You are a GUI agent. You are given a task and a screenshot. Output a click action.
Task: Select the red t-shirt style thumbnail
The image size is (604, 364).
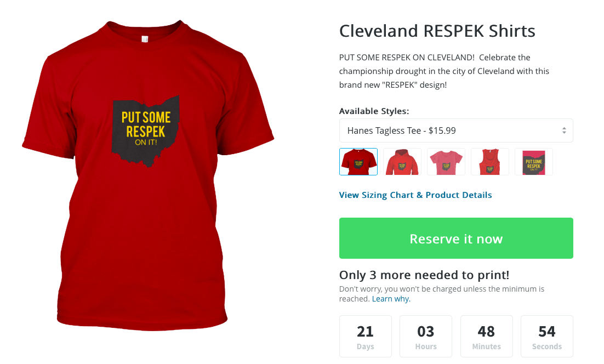(x=358, y=162)
